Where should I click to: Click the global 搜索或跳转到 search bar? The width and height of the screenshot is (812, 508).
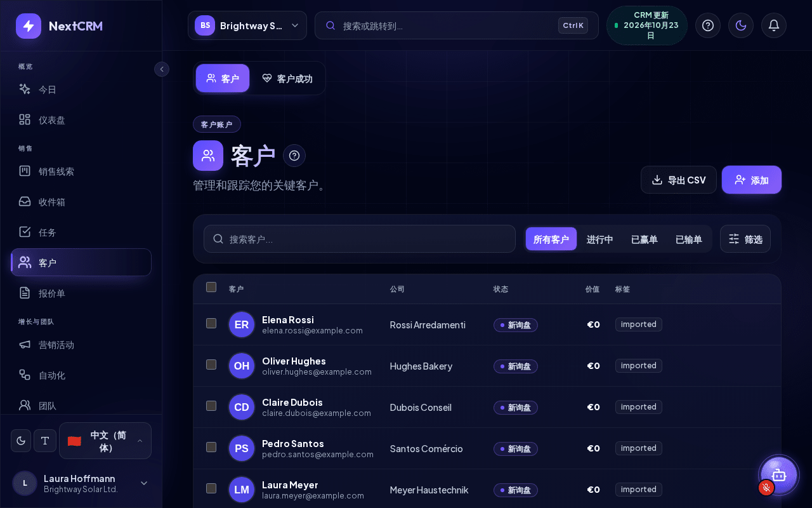(457, 25)
